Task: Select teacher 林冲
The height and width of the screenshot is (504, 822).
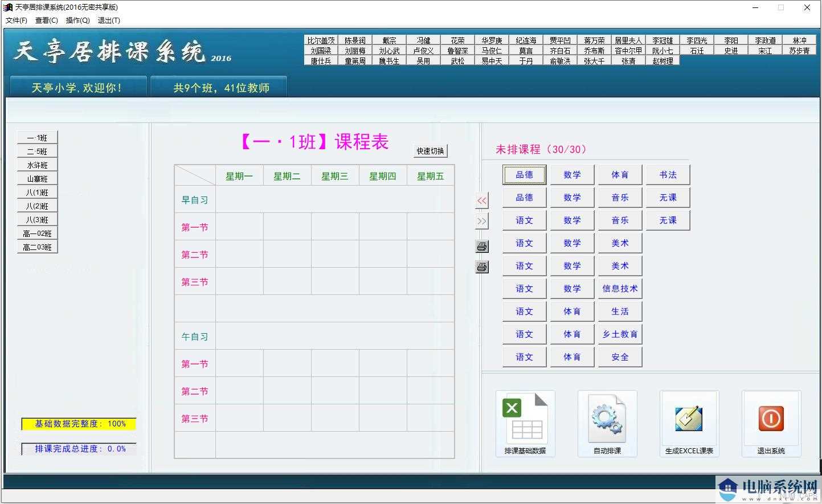Action: [800, 40]
